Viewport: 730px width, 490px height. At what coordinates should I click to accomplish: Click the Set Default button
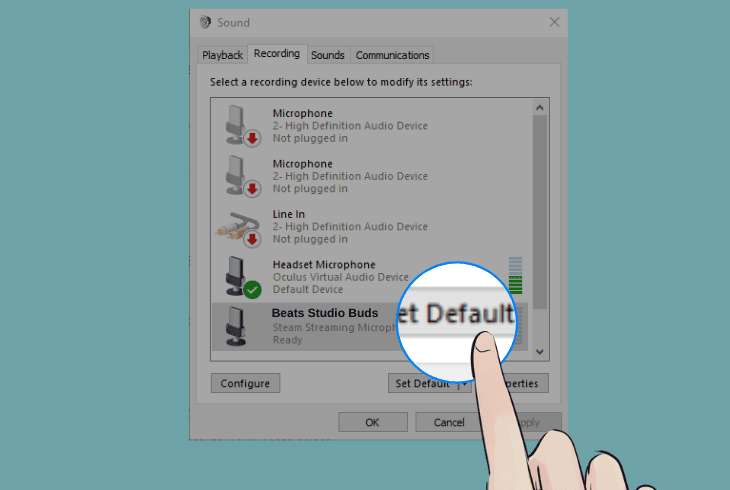(x=422, y=383)
